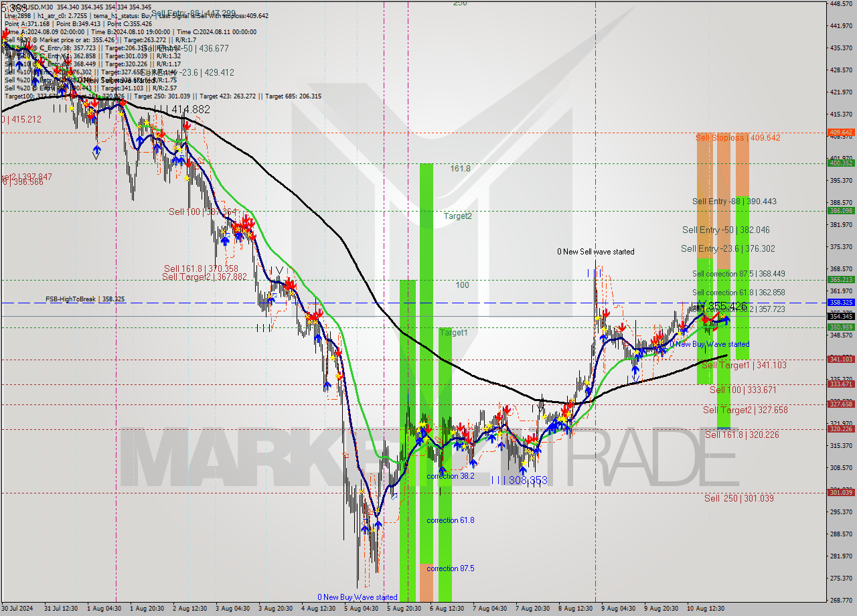The height and width of the screenshot is (616, 857).
Task: Select 'Sell Entry -23.6 | 376.302' label
Action: pos(728,249)
